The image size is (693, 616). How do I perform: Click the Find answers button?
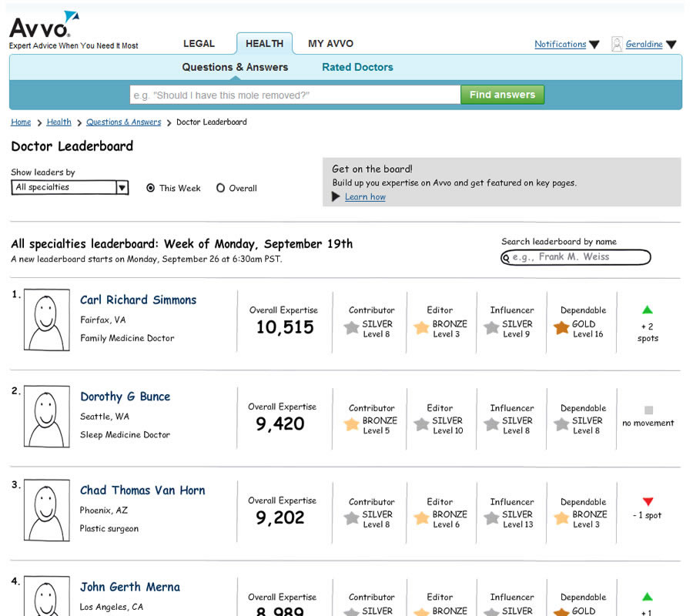[x=503, y=95]
